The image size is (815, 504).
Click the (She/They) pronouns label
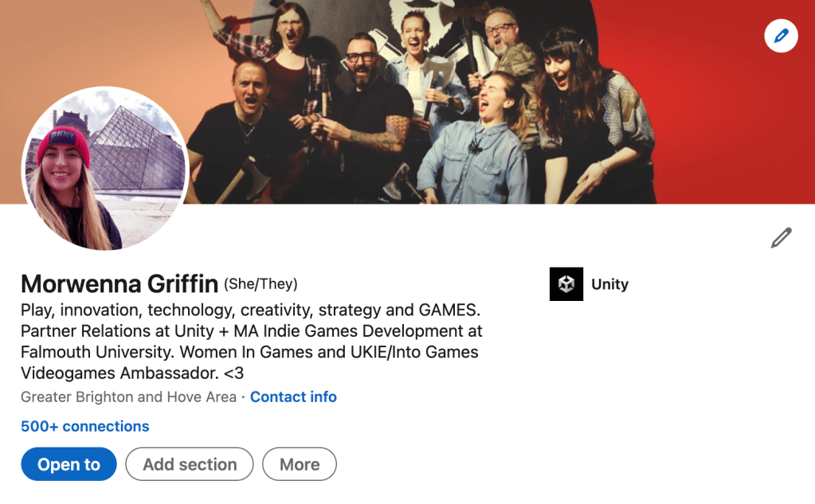261,284
